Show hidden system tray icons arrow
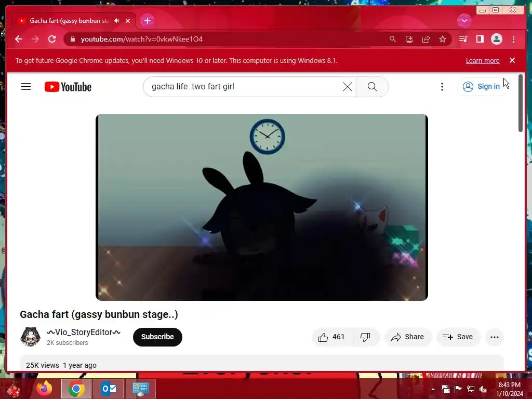Screen dimensions: 532x399 pyautogui.click(x=433, y=389)
